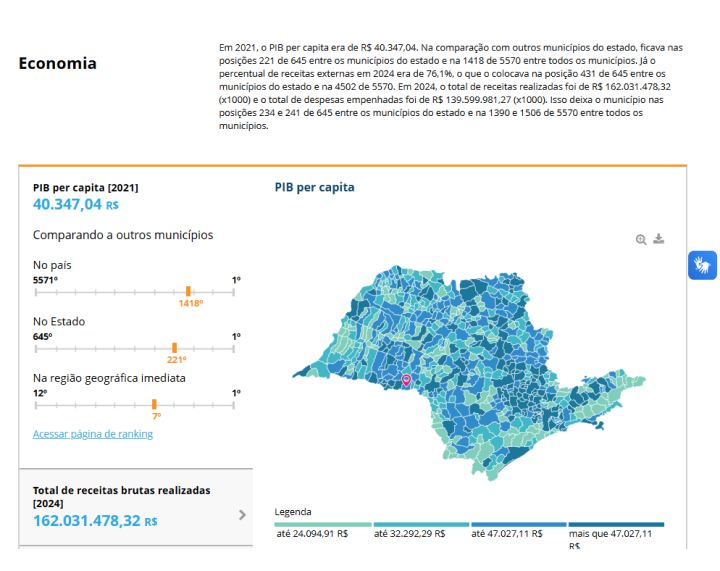Select the 'até 32.292,29 R$' legend color bar
720x571 pixels.
pyautogui.click(x=420, y=524)
